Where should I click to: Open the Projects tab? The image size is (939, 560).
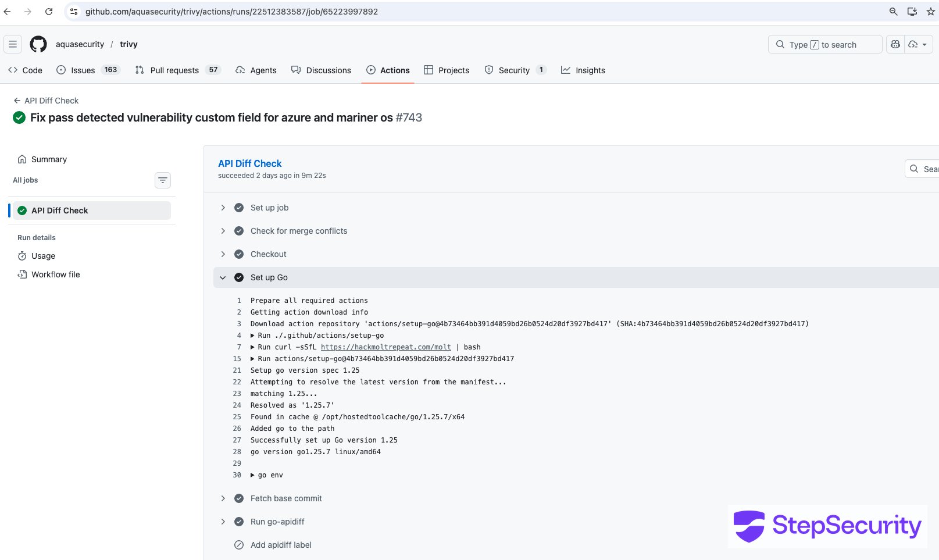point(447,70)
